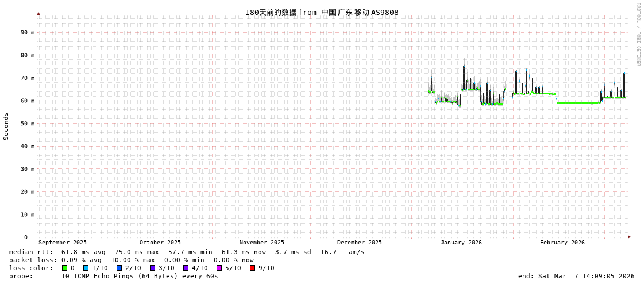Click the green 0 loss color swatch
The height and width of the screenshot is (284, 644).
(65, 268)
